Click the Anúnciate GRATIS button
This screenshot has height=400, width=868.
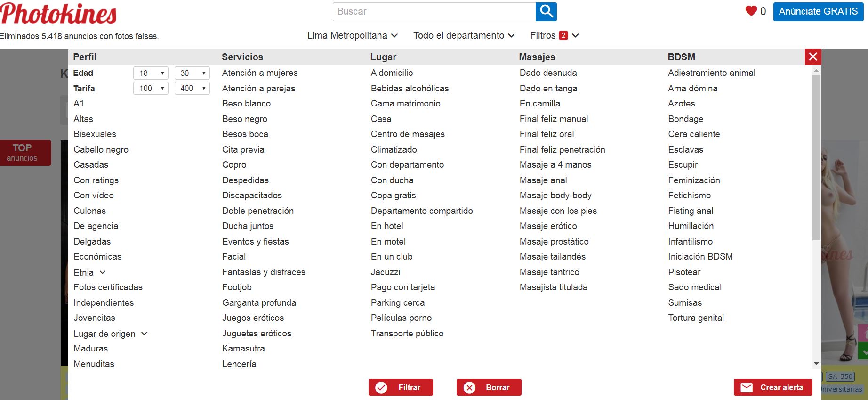[818, 11]
